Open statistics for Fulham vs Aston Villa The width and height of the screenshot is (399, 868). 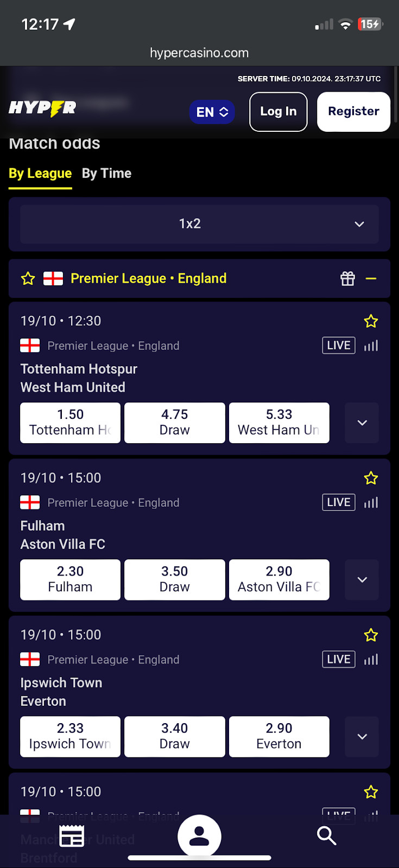point(371,503)
